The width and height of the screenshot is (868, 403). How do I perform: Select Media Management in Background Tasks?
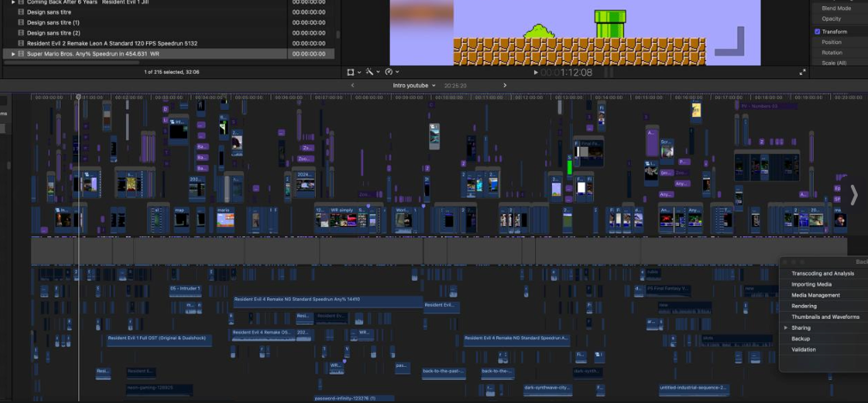[x=816, y=295]
